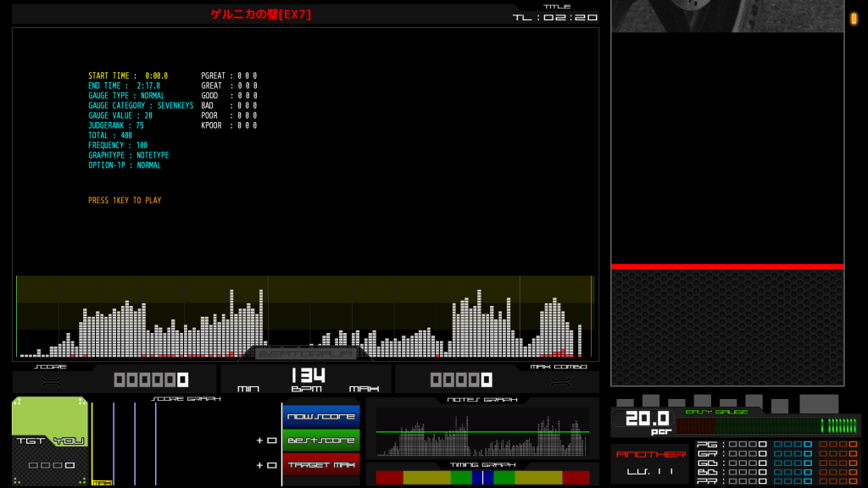This screenshot has width=868, height=488.
Task: Click the timing graph color bar
Action: point(482,478)
